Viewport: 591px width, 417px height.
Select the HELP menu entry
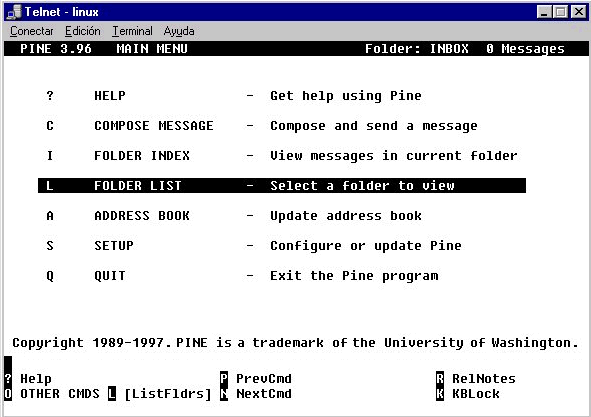coord(110,95)
